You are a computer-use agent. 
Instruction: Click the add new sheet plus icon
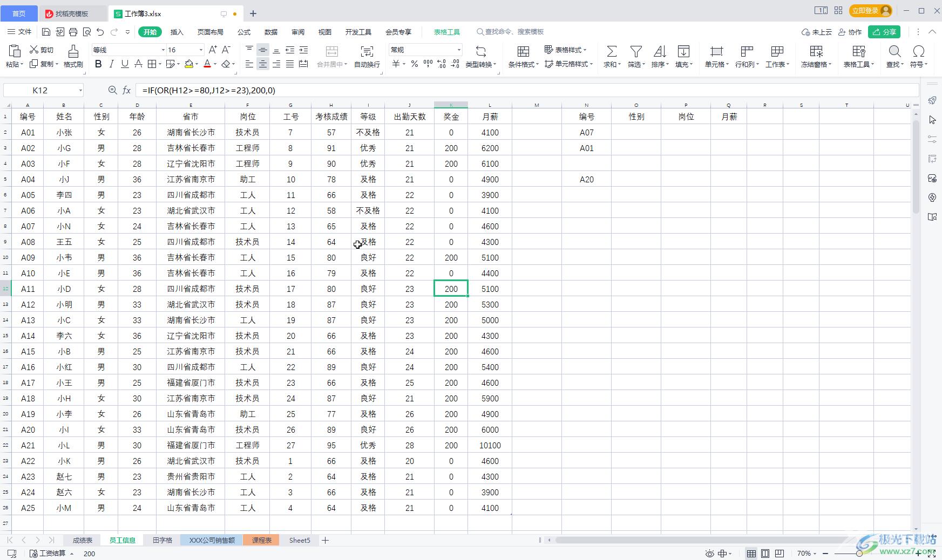[325, 540]
